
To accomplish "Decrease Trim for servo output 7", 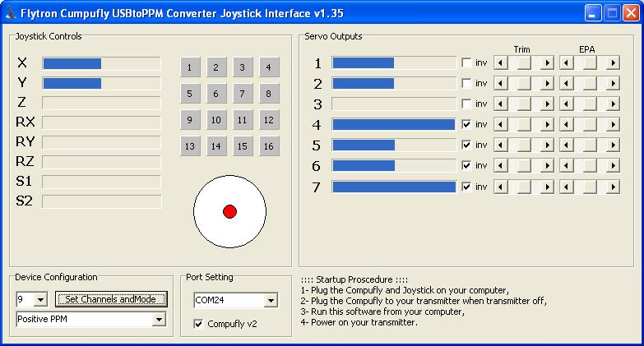I will [x=500, y=187].
